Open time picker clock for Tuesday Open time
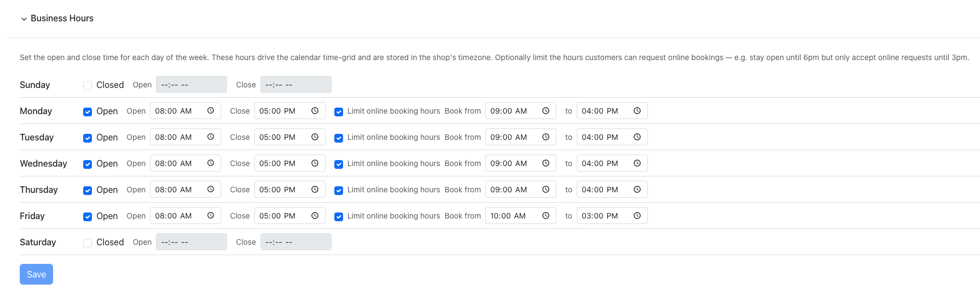This screenshot has height=295, width=980. click(211, 137)
